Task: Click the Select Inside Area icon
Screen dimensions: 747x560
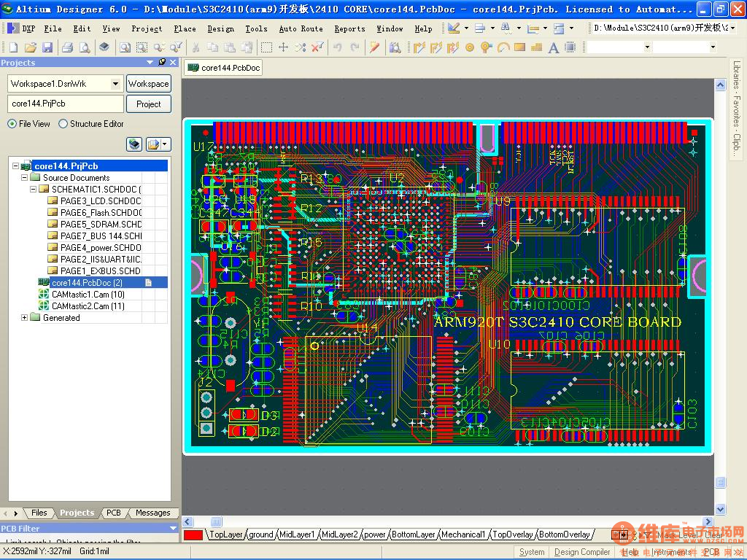Action: [267, 47]
